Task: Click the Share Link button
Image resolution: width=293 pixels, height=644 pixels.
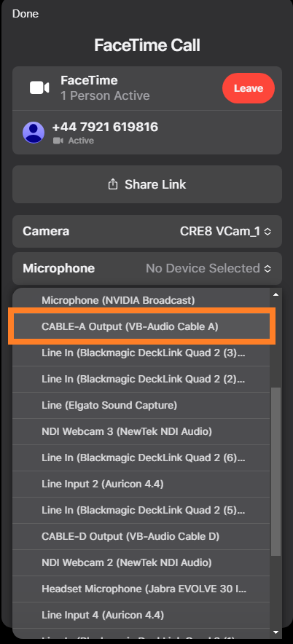Action: click(147, 184)
